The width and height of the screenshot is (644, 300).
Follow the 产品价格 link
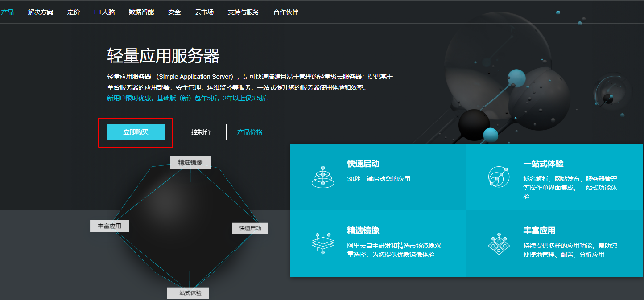[250, 132]
